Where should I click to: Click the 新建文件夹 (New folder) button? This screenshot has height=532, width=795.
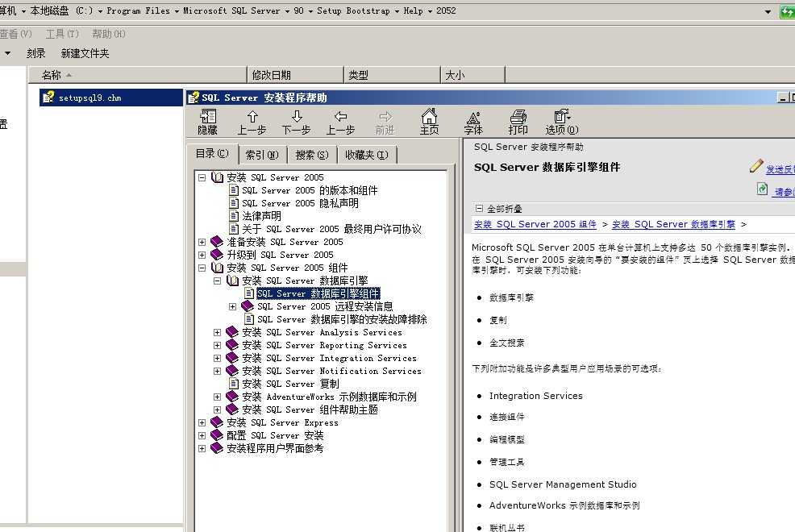pyautogui.click(x=85, y=53)
